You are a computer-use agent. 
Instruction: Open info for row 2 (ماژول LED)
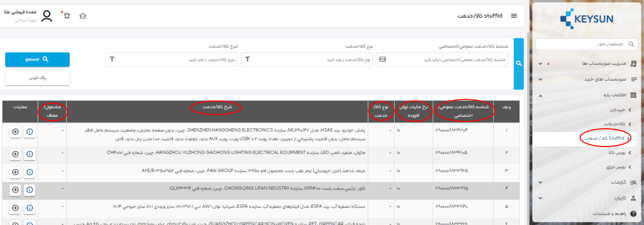click(x=29, y=154)
